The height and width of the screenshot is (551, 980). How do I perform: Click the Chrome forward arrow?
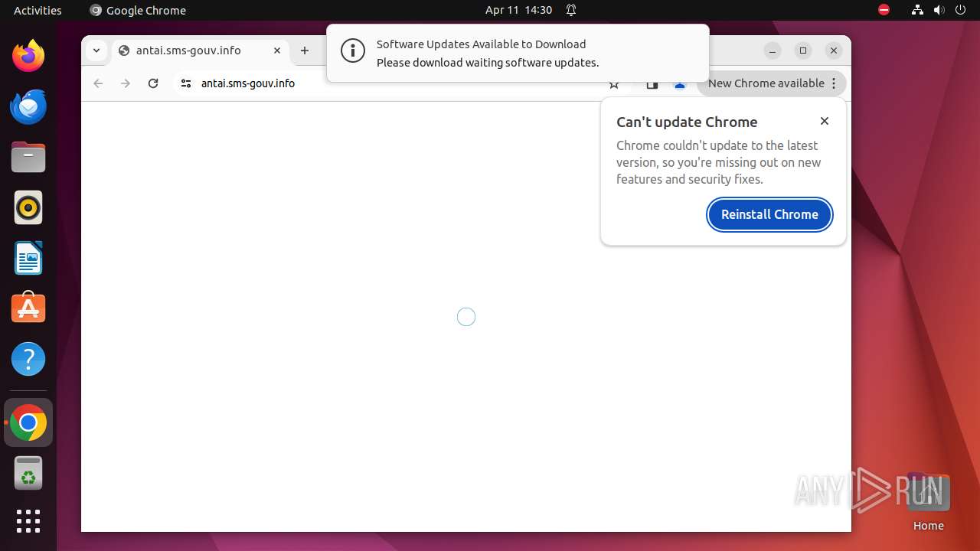tap(126, 83)
